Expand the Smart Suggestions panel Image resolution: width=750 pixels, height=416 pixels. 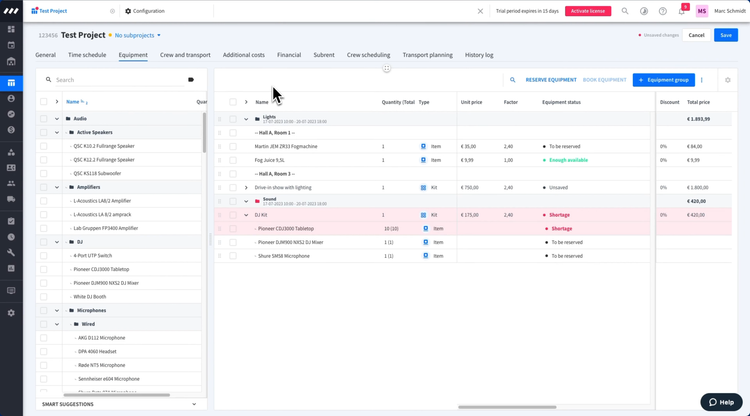click(x=194, y=404)
